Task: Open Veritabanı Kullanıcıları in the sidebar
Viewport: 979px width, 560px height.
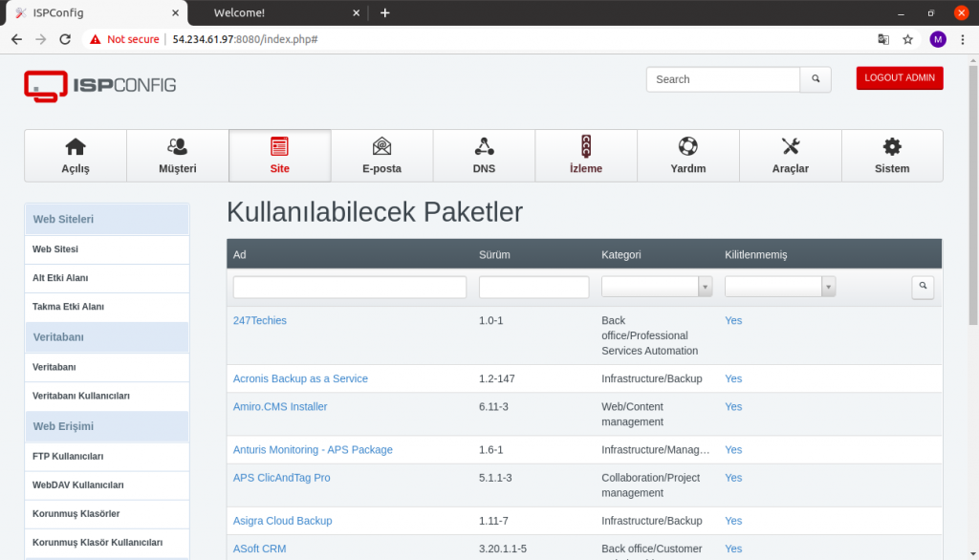Action: pyautogui.click(x=107, y=396)
